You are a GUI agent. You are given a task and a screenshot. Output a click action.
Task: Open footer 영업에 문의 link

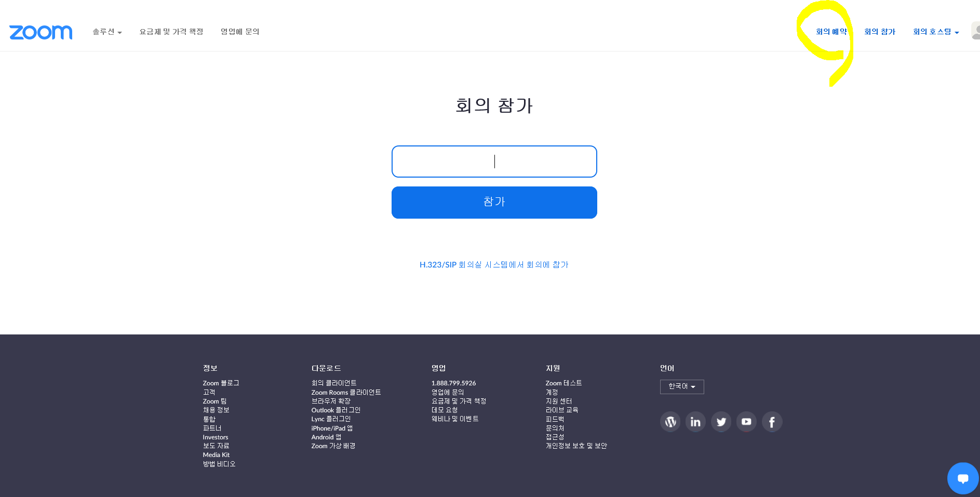point(448,392)
